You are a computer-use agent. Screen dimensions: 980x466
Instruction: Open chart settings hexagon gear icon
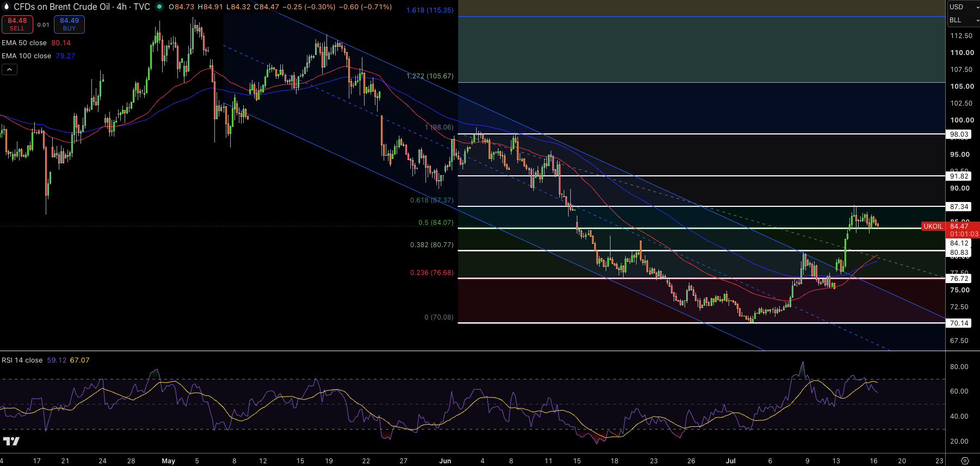coord(965,461)
